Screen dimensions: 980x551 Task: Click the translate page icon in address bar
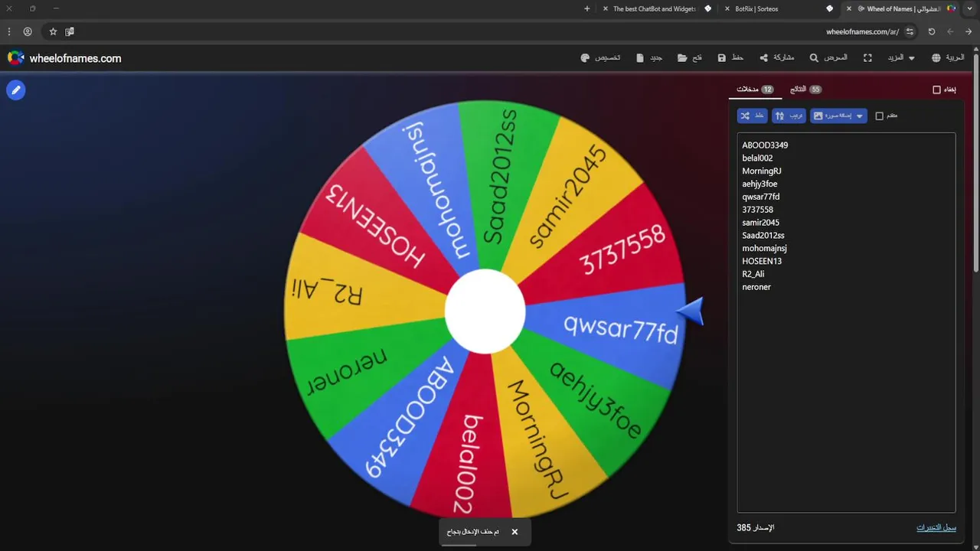click(70, 31)
